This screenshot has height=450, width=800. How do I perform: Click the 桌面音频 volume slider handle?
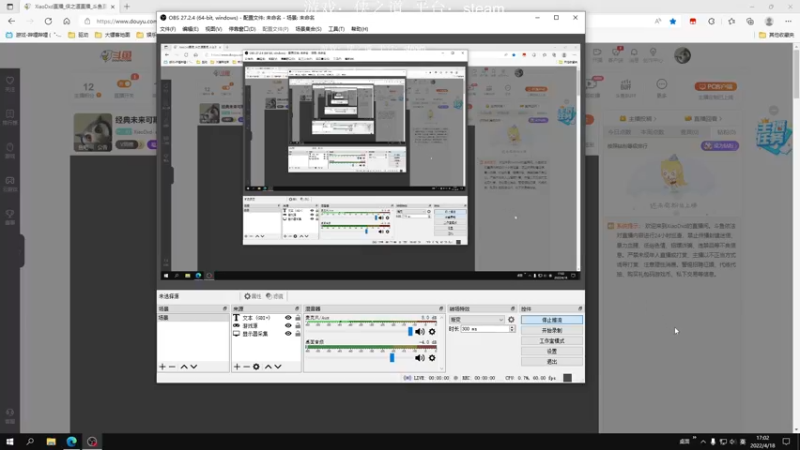(x=392, y=358)
